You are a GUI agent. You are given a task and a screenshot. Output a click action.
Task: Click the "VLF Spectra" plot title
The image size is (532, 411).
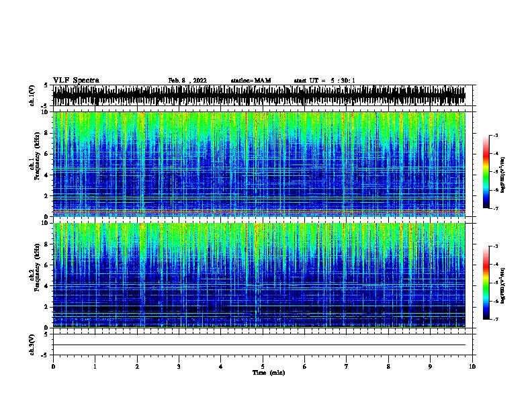pos(76,80)
